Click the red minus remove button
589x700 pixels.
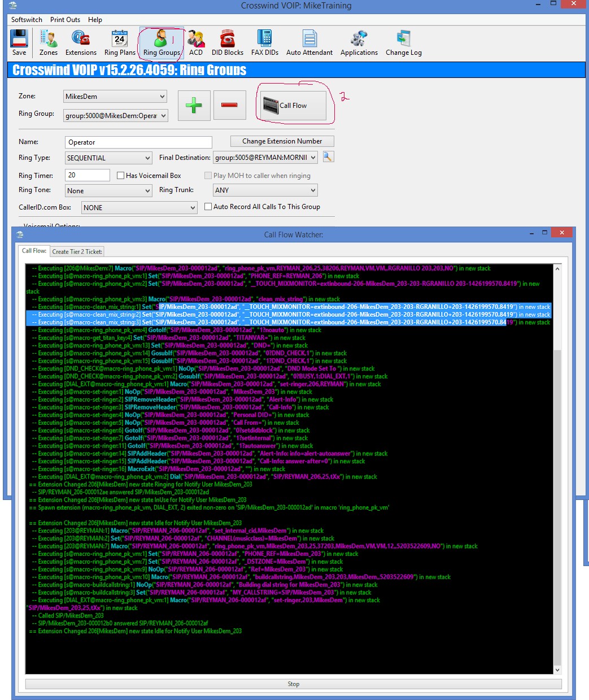229,105
